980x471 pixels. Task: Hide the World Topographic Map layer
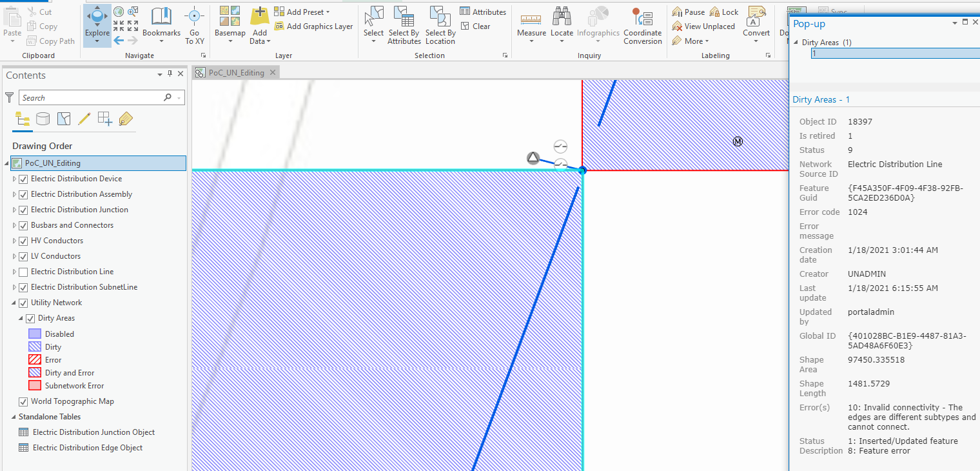[24, 401]
